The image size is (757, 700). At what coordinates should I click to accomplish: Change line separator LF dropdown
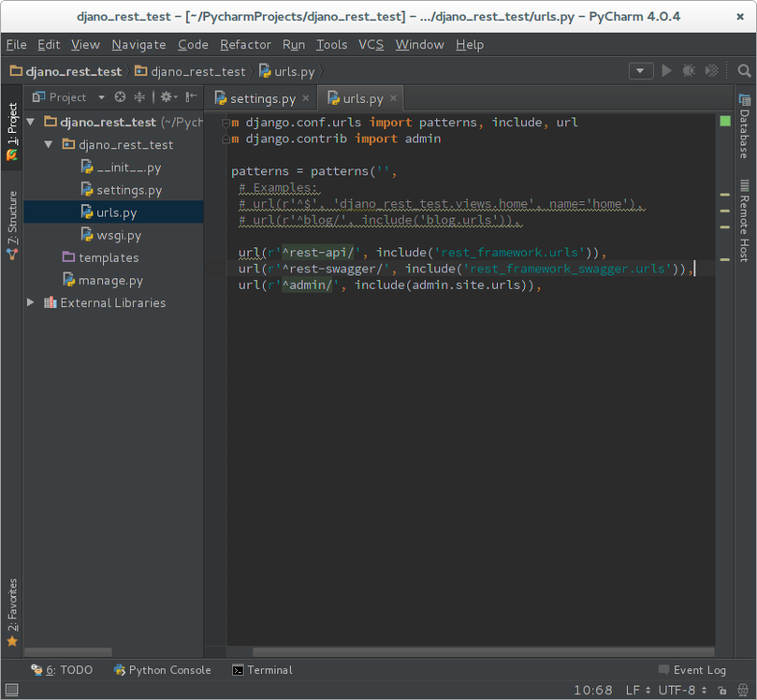pos(638,690)
